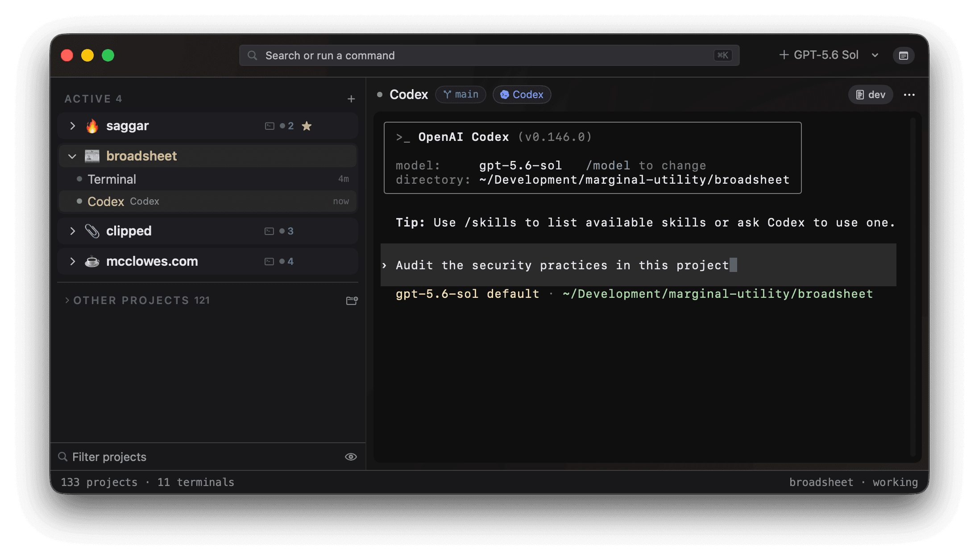Viewport: 979px width, 560px height.
Task: Open the clipped project row
Action: [208, 231]
